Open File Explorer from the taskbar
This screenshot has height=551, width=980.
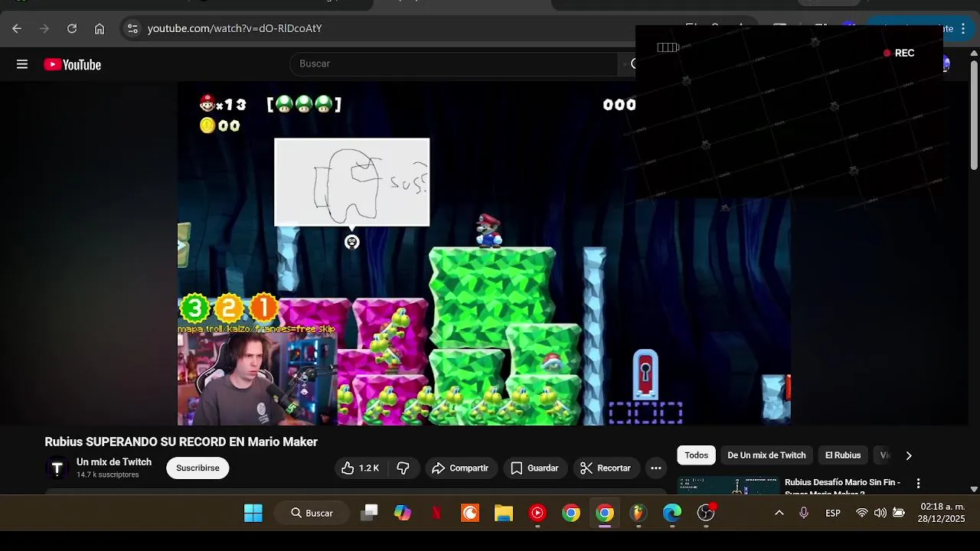(x=504, y=514)
